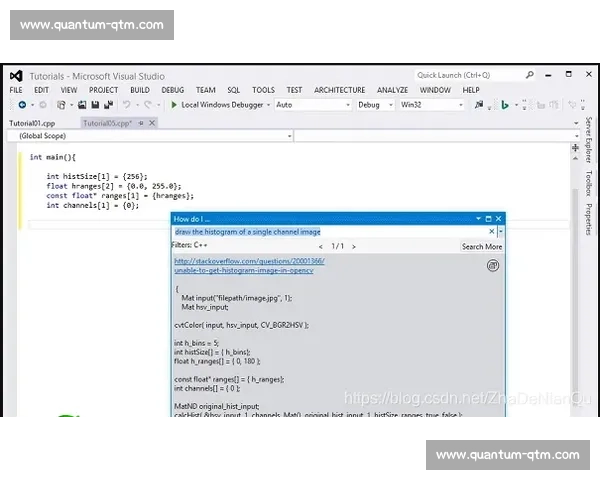Open the stackoverflow.com/questions/20001366 link
600x480 pixels.
tap(249, 266)
